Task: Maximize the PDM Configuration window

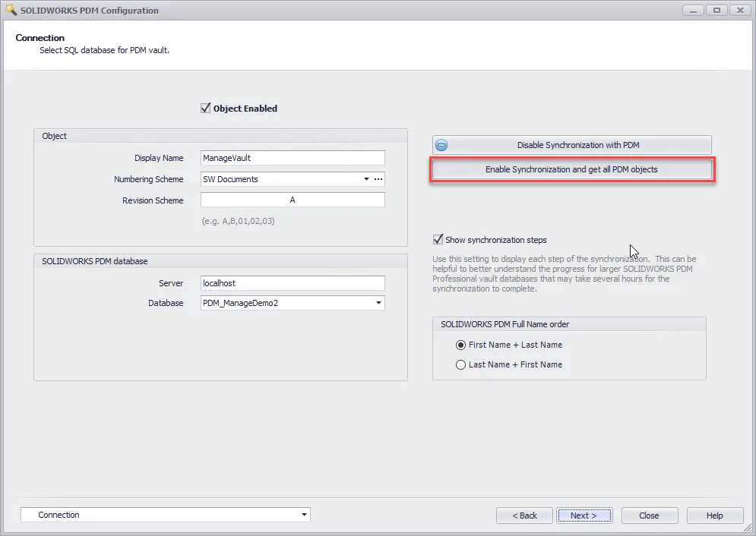Action: pyautogui.click(x=714, y=10)
